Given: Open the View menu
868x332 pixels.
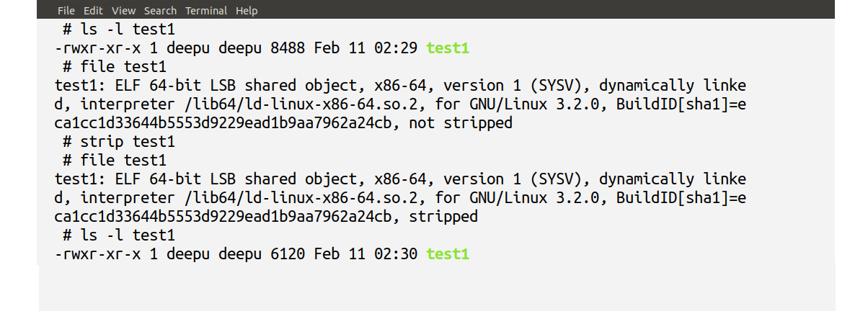Looking at the screenshot, I should 124,11.
